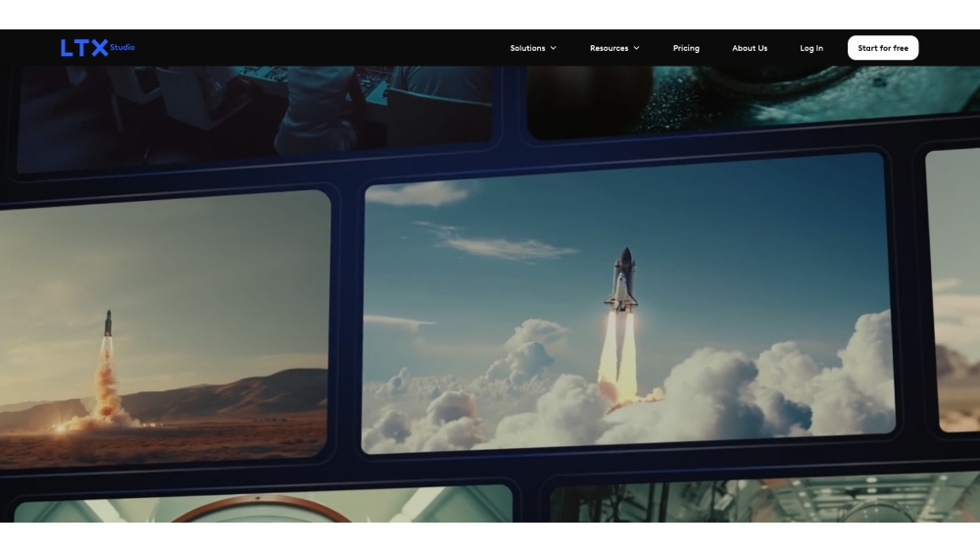The image size is (980, 552).
Task: Click the small rocket over the desert
Action: 108,324
